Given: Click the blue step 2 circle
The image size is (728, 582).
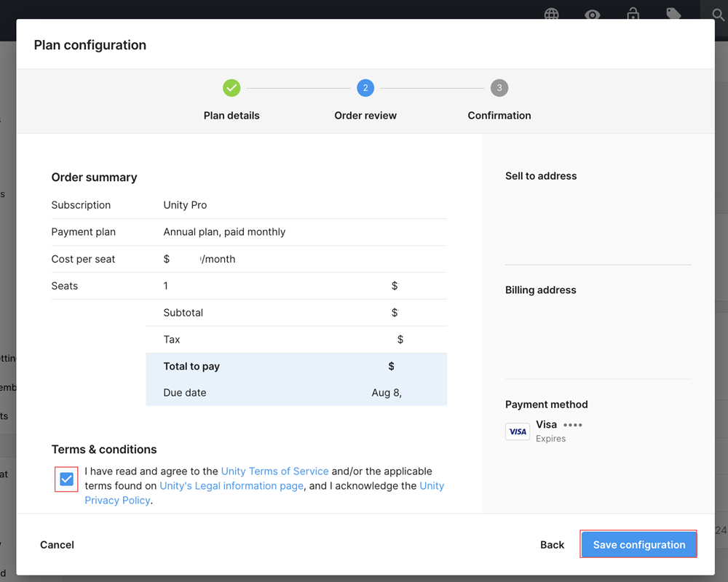Looking at the screenshot, I should coord(365,88).
